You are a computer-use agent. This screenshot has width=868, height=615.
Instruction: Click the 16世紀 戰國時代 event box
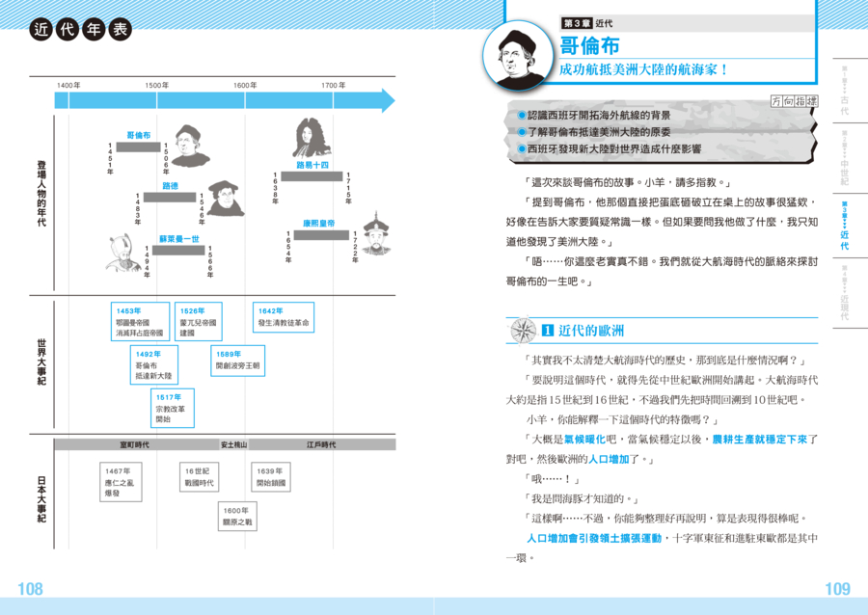point(200,477)
